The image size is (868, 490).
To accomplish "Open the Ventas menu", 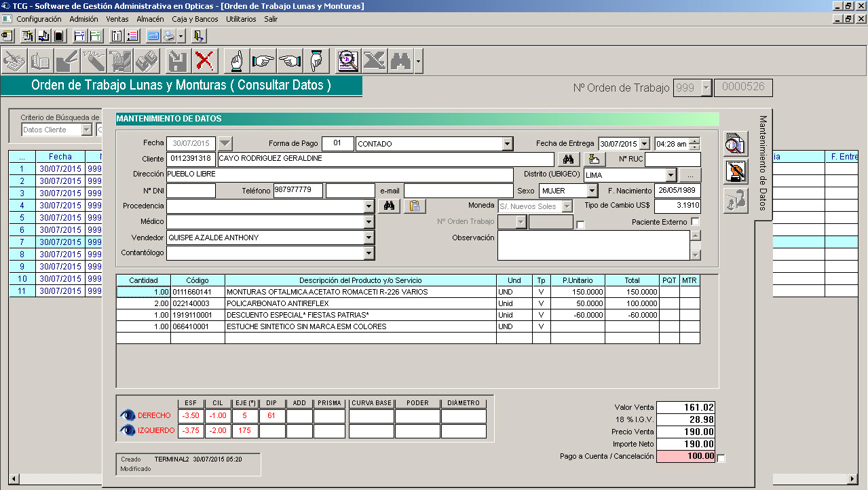I will (x=117, y=19).
